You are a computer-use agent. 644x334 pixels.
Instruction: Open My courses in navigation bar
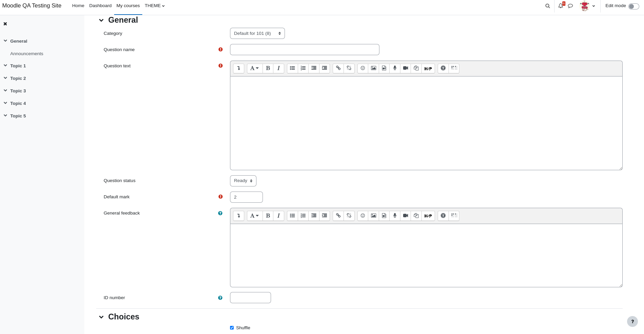click(128, 6)
